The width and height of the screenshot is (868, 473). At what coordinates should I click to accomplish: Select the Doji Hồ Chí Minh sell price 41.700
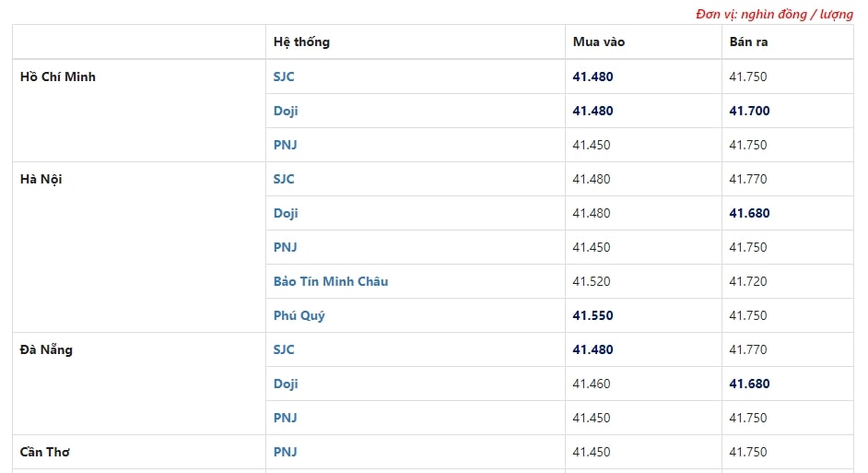[749, 111]
